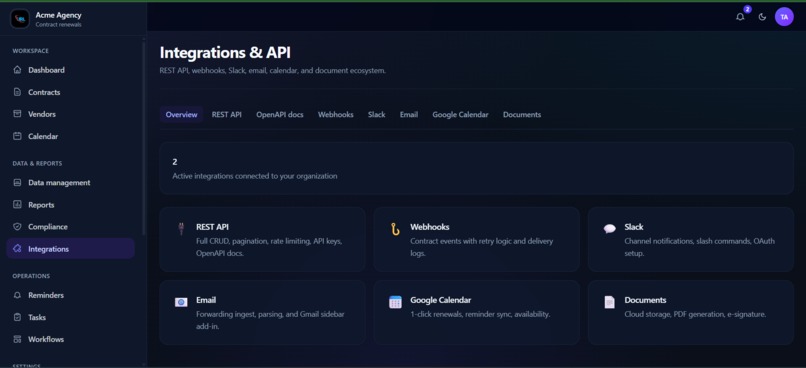Open the Slack card title

(634, 227)
